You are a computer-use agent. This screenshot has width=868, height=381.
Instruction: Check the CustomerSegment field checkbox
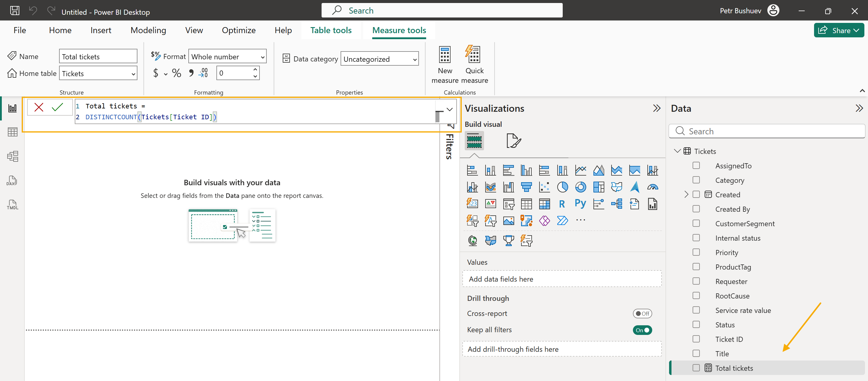tap(696, 223)
